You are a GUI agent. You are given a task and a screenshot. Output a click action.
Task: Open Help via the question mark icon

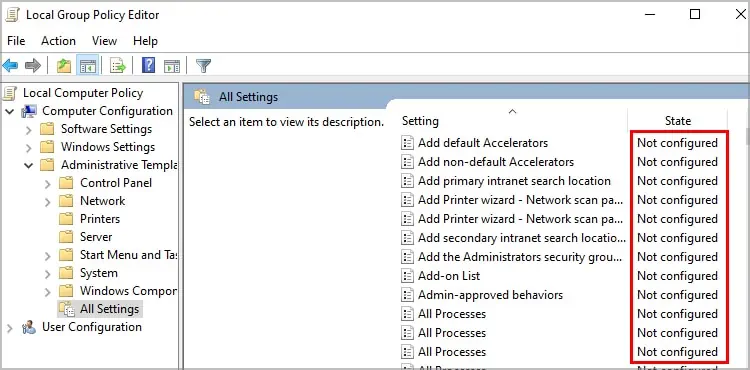click(x=148, y=65)
